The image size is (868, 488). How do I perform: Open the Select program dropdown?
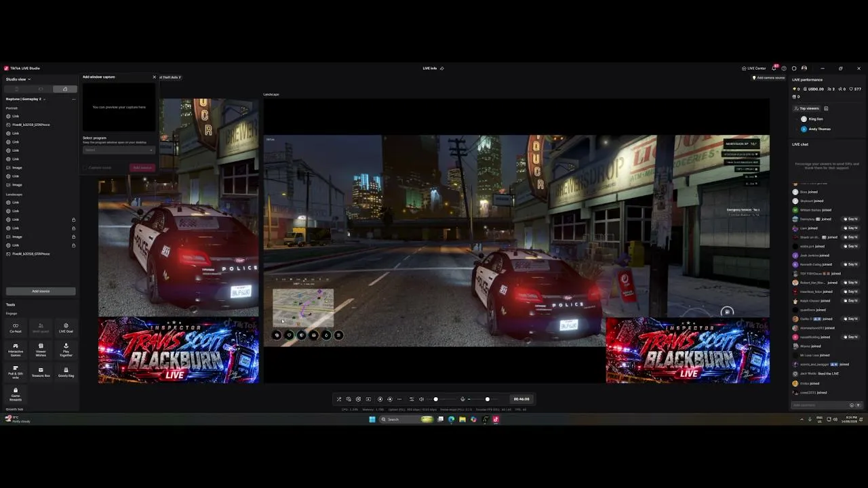(119, 150)
